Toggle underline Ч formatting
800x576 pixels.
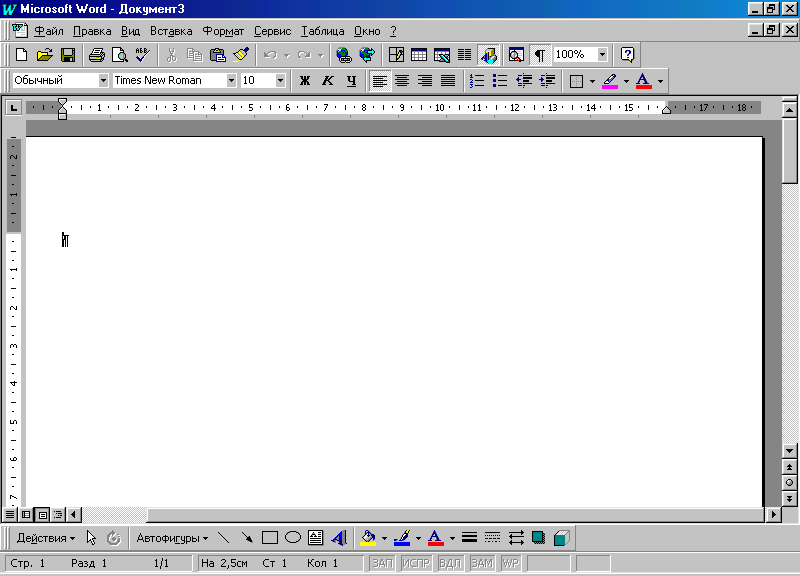pyautogui.click(x=351, y=81)
